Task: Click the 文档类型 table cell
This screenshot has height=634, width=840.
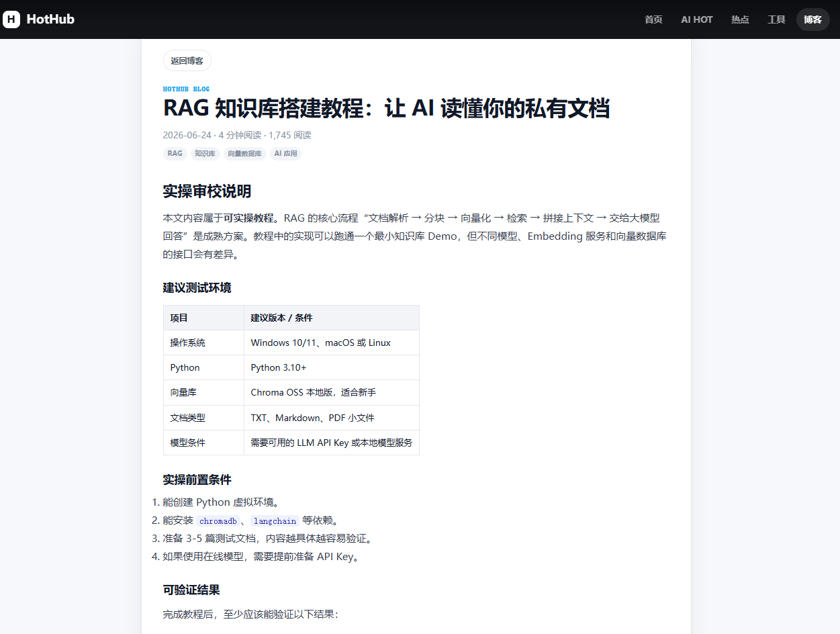Action: point(203,418)
